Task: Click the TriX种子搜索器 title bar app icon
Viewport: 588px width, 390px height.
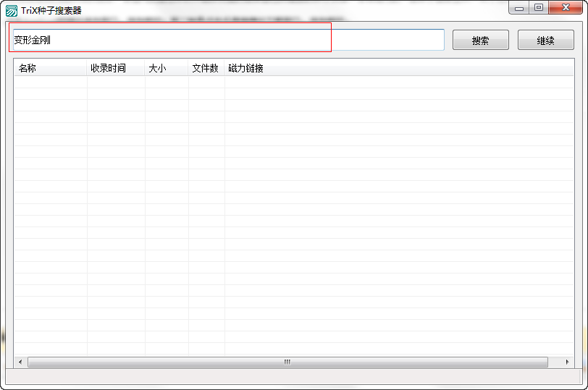Action: click(12, 10)
